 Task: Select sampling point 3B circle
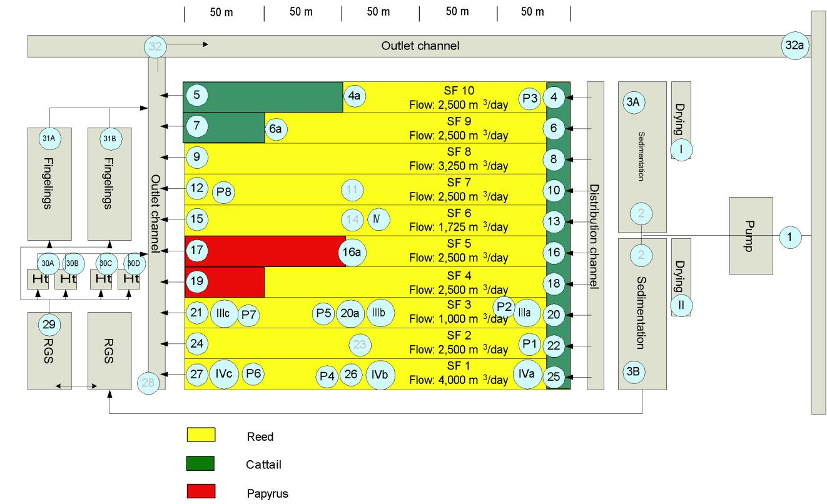[x=632, y=371]
